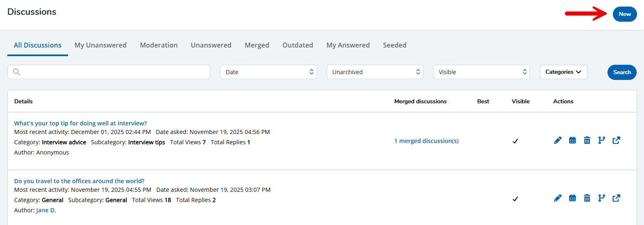Go to the My Unanswered tab
The height and width of the screenshot is (225, 644).
click(100, 45)
